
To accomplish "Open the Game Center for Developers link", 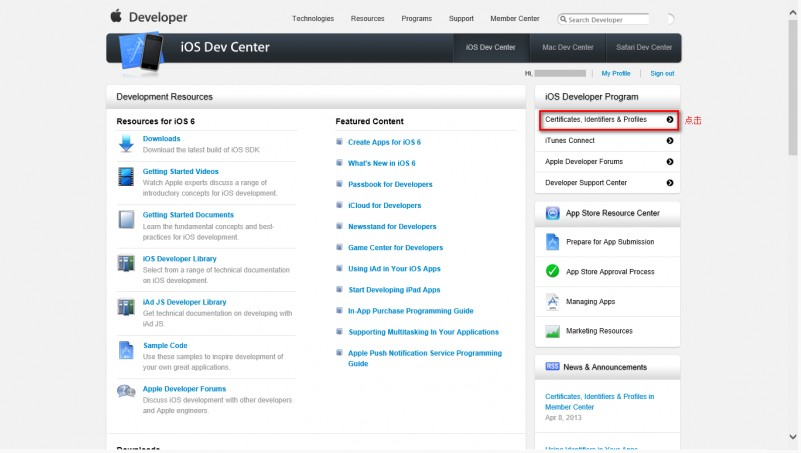I will click(395, 248).
